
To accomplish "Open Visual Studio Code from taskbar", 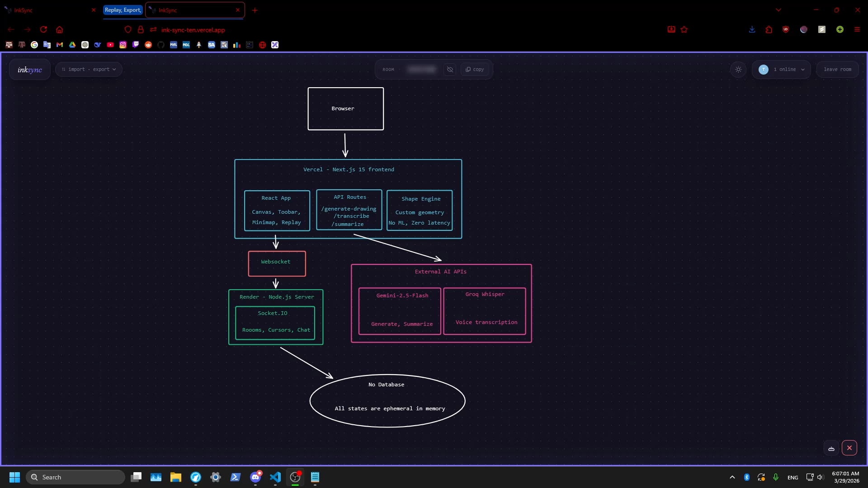I will click(275, 477).
